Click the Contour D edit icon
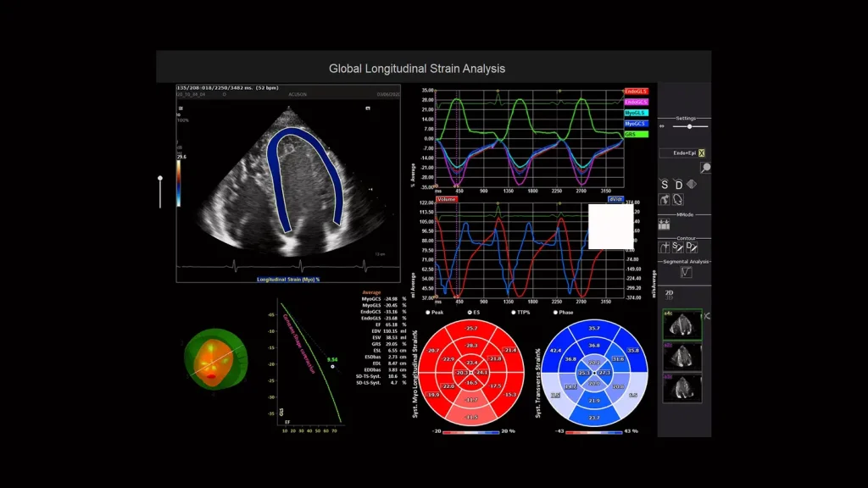 [690, 247]
